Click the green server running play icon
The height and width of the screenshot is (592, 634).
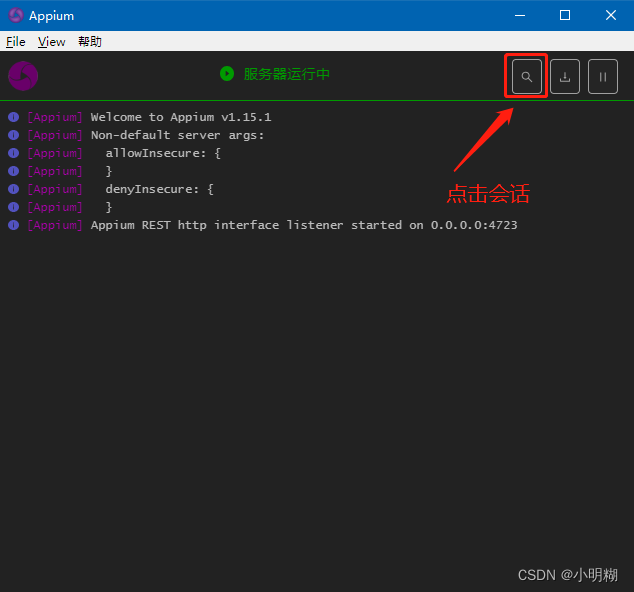(227, 74)
